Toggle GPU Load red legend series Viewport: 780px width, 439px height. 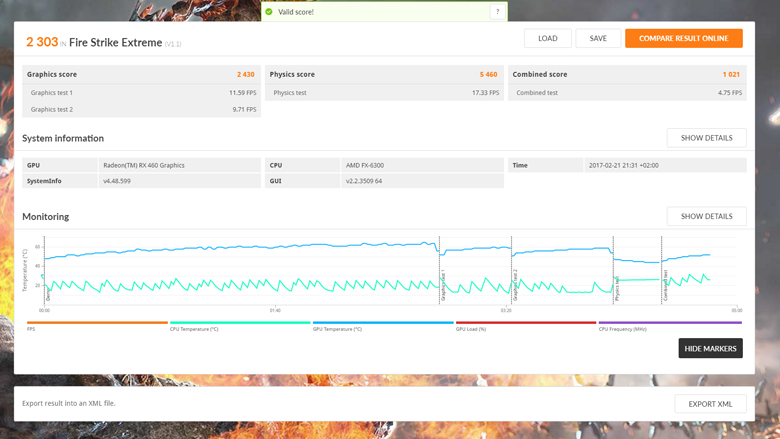tap(526, 325)
